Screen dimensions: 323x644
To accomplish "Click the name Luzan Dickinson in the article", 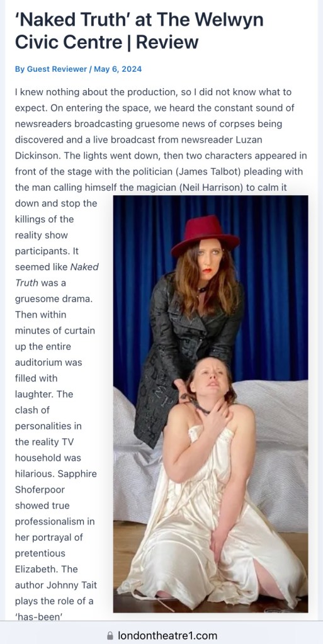I will [139, 148].
